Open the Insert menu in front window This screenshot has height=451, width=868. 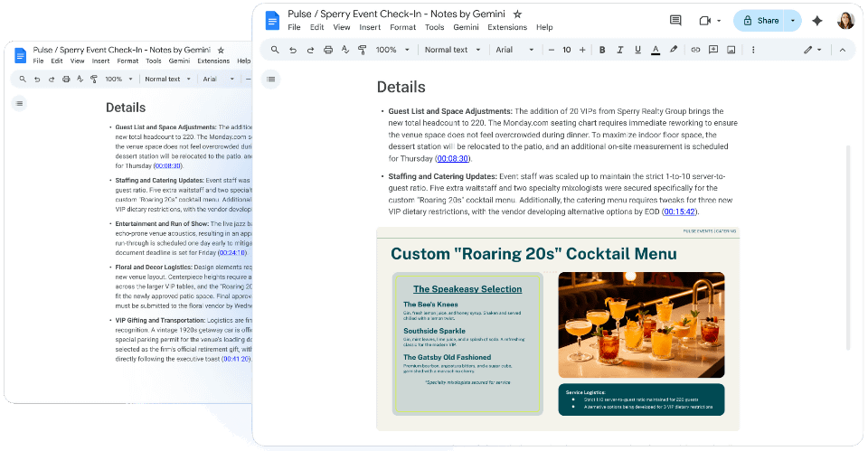tap(370, 27)
